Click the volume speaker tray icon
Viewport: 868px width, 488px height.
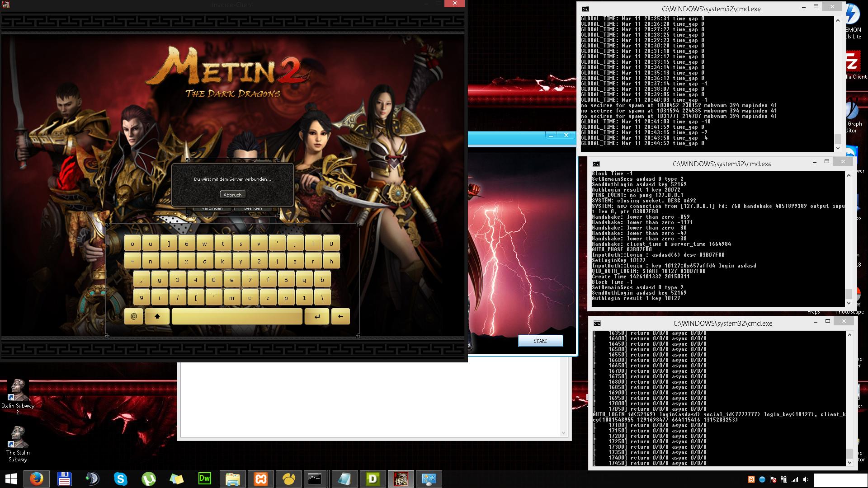pyautogui.click(x=806, y=479)
